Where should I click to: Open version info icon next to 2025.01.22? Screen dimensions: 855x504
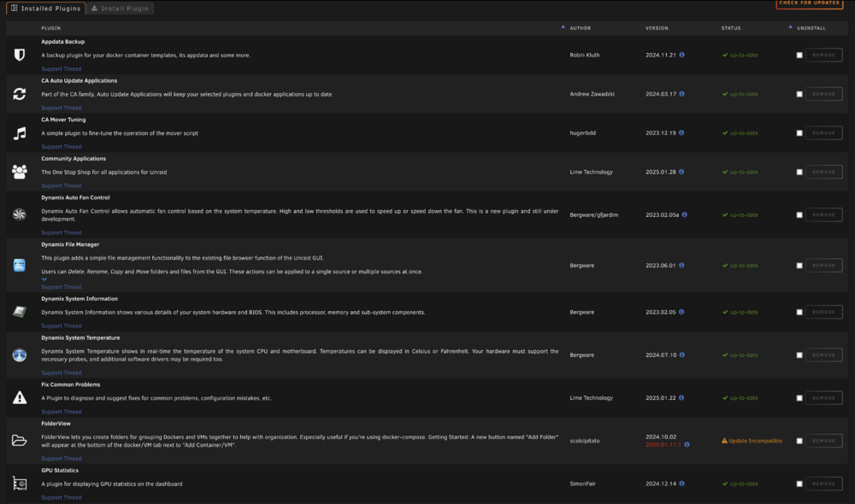pos(681,398)
